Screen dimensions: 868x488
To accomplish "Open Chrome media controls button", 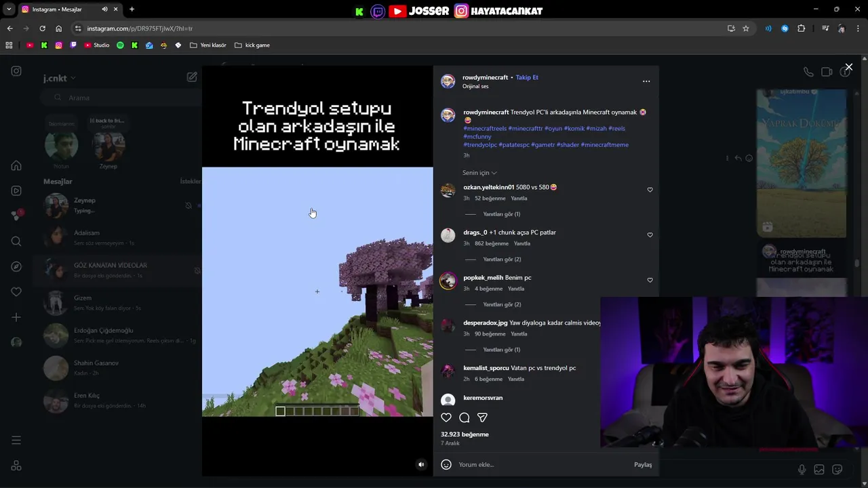I will tap(825, 28).
